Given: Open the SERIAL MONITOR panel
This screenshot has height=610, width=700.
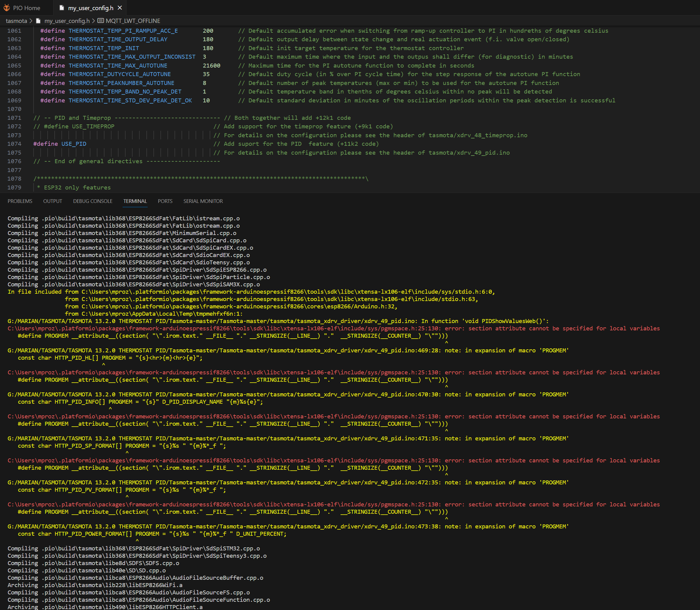Looking at the screenshot, I should coord(203,201).
